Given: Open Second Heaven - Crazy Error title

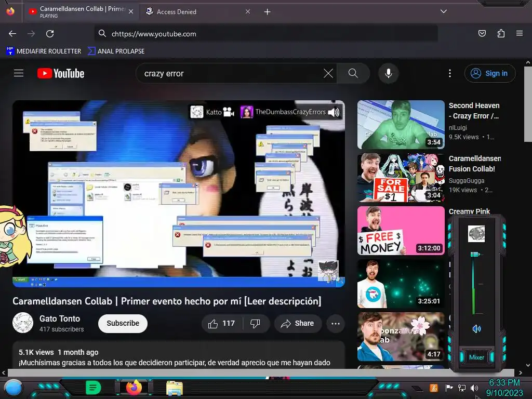Looking at the screenshot, I should click(474, 111).
